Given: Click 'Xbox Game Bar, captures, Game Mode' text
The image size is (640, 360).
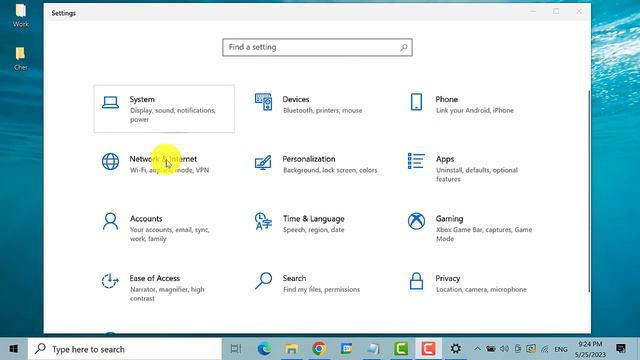Looking at the screenshot, I should [x=484, y=234].
